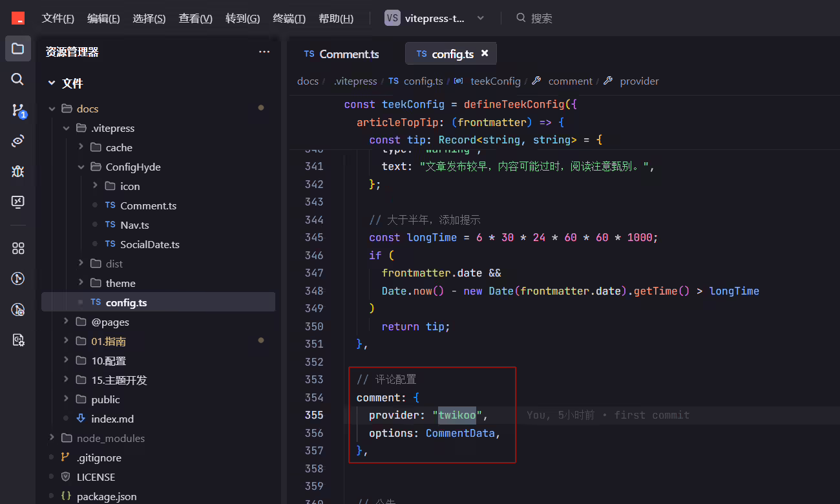840x504 pixels.
Task: Open the vitepress-t... project dropdown arrow
Action: coord(480,18)
